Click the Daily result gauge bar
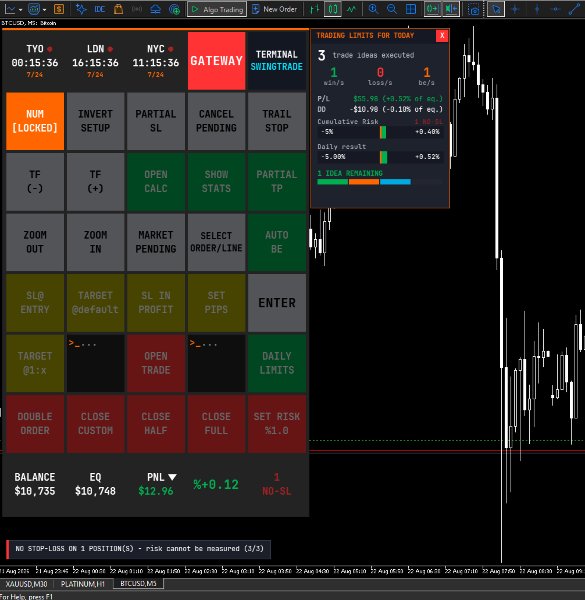The image size is (585, 600). click(381, 157)
